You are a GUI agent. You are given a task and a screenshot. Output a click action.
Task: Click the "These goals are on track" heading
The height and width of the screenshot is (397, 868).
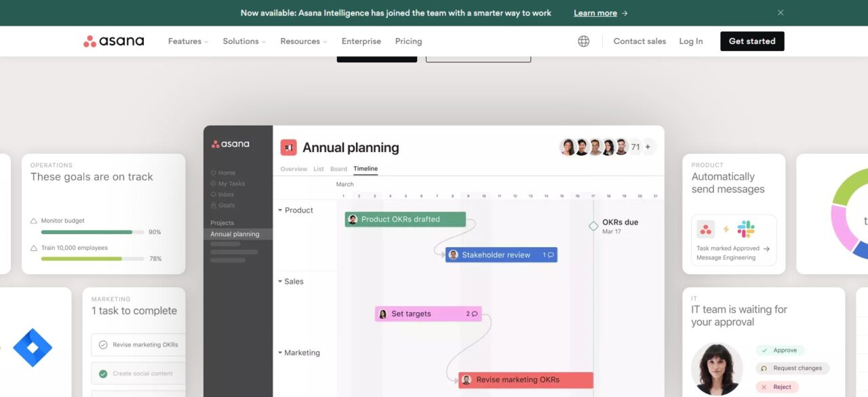click(92, 176)
